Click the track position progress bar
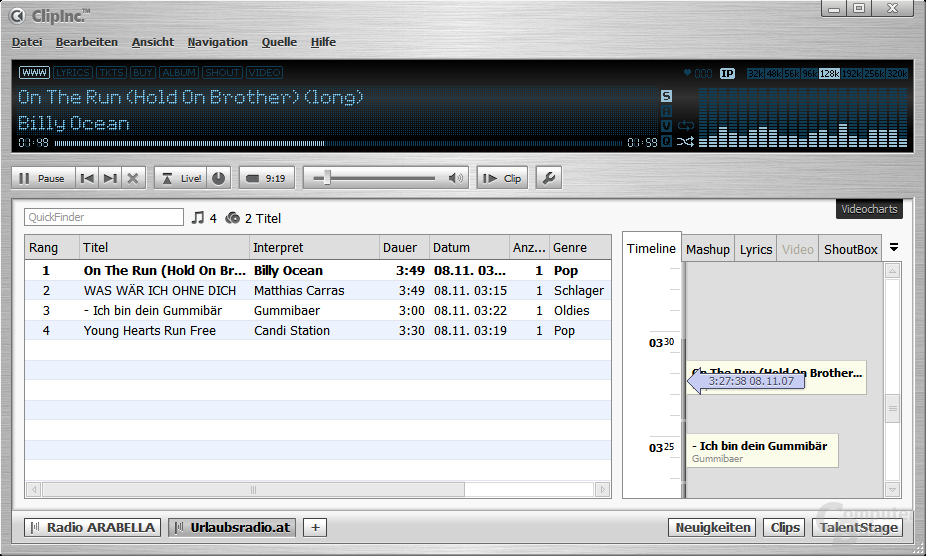The width and height of the screenshot is (926, 556). tap(338, 143)
